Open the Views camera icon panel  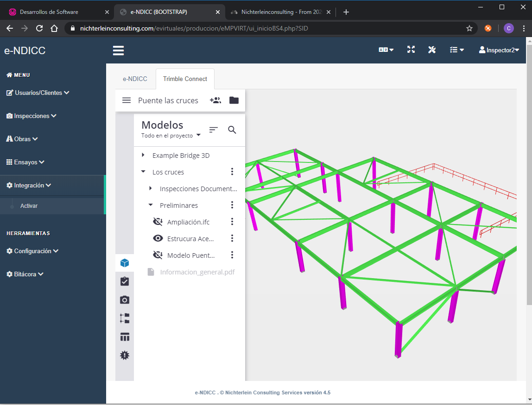(x=124, y=300)
